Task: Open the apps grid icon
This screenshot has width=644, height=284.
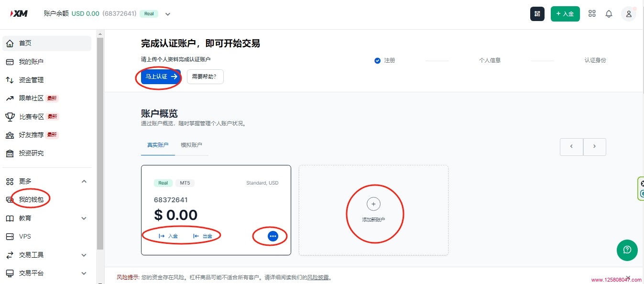Action: tap(592, 14)
